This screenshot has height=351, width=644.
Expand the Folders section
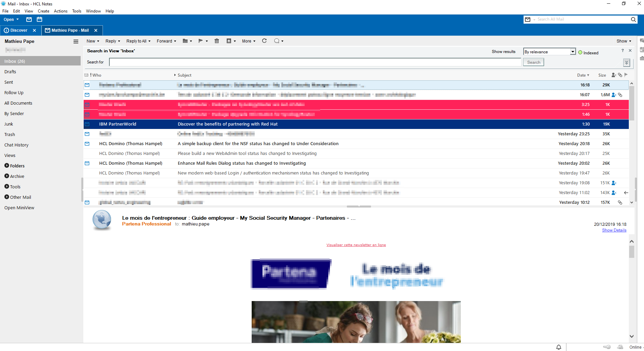pyautogui.click(x=7, y=165)
